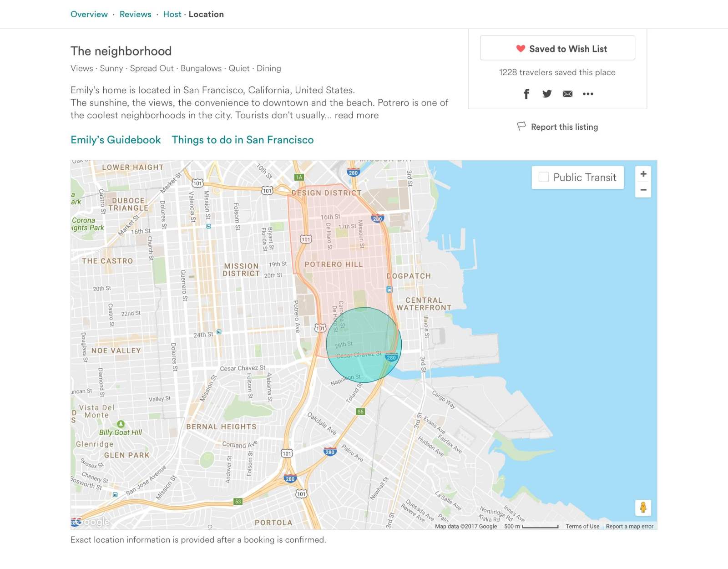Viewport: 728px width, 569px height.
Task: Click the flag icon to report this listing
Action: click(x=521, y=127)
